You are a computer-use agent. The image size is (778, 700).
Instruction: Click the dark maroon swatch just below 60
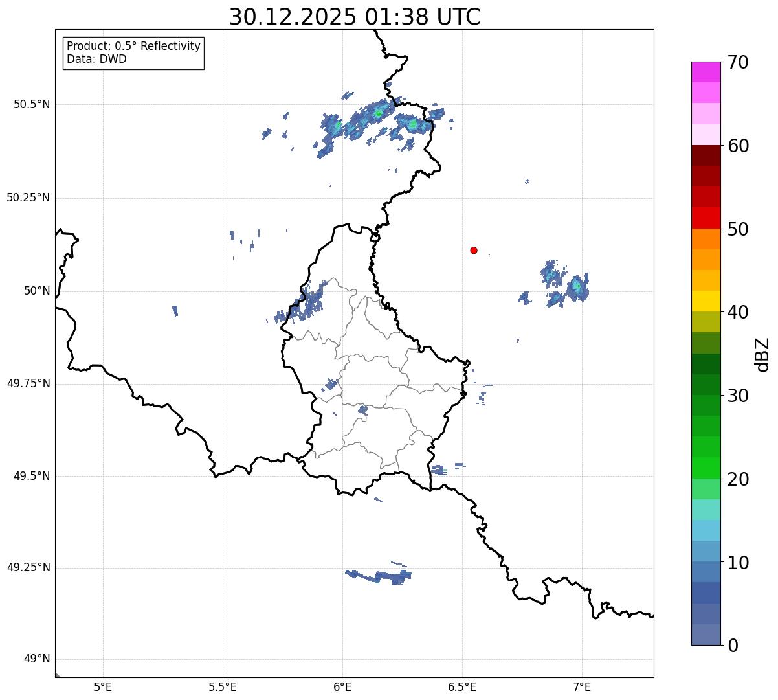(706, 155)
